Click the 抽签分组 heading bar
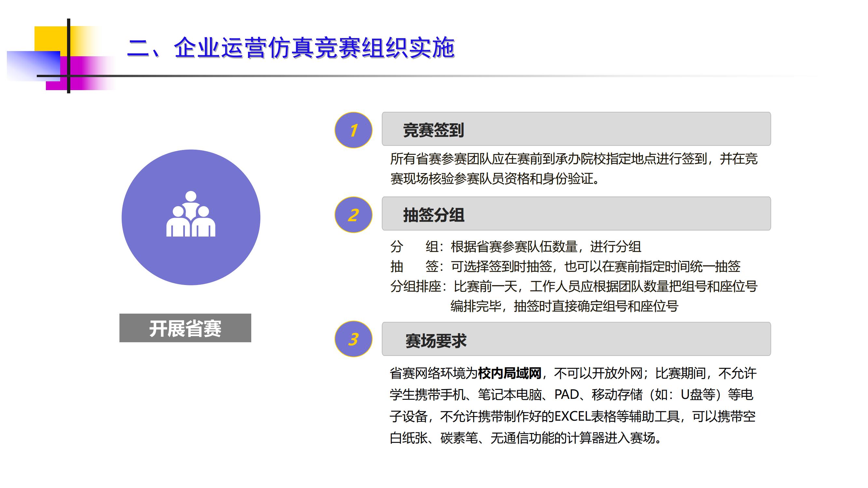 point(576,213)
